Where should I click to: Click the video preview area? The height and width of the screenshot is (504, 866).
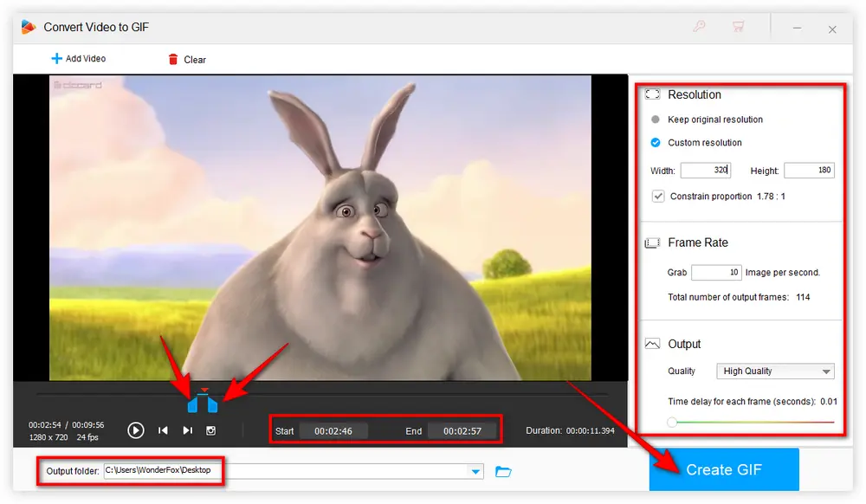pos(320,228)
